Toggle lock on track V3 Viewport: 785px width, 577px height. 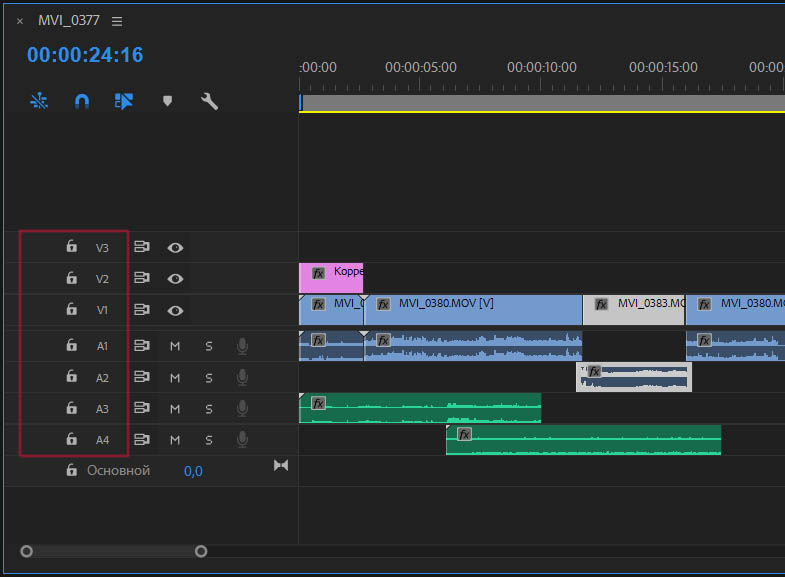coord(72,246)
